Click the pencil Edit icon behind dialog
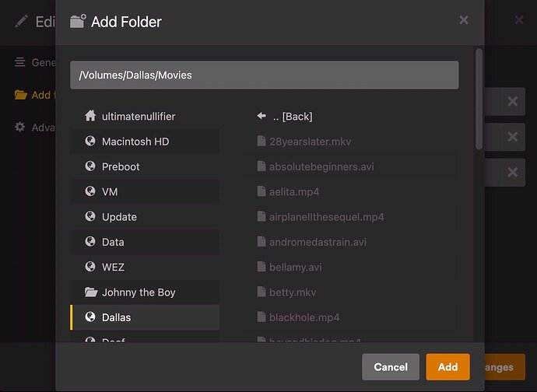This screenshot has height=392, width=537. (x=21, y=22)
